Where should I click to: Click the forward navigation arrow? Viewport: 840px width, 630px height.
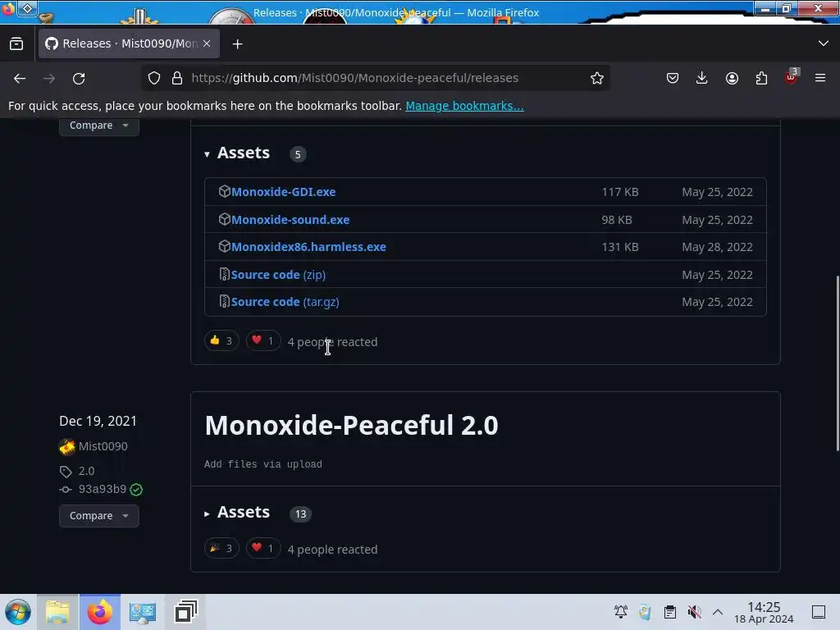[49, 78]
